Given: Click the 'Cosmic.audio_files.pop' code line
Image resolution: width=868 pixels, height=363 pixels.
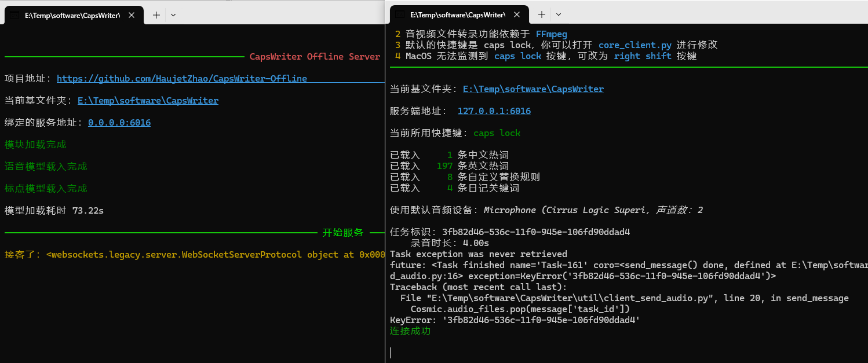Looking at the screenshot, I should [x=520, y=309].
